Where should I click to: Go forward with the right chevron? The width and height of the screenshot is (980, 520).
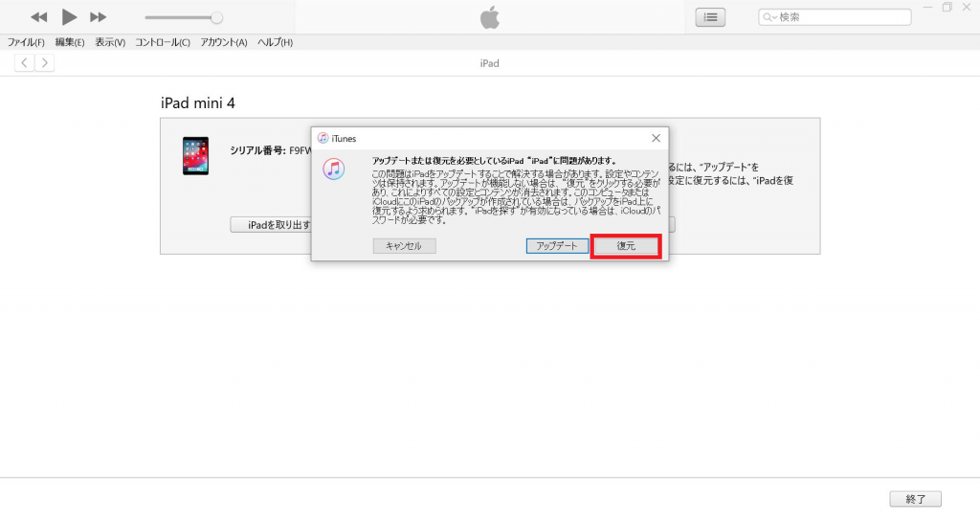pos(44,62)
